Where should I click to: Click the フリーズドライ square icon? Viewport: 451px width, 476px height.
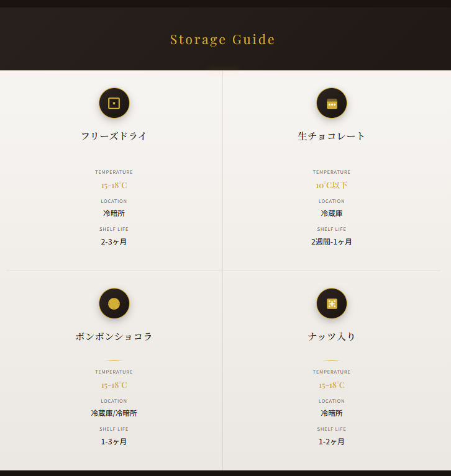[114, 103]
